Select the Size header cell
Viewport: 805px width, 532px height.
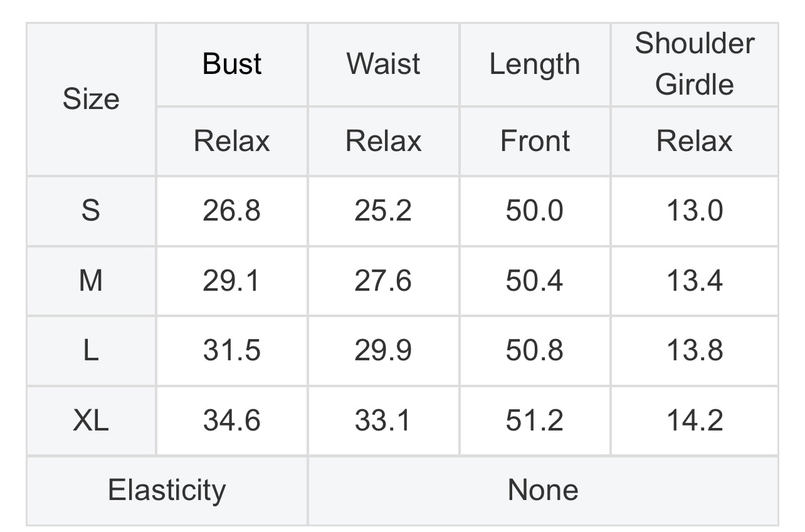pos(91,99)
